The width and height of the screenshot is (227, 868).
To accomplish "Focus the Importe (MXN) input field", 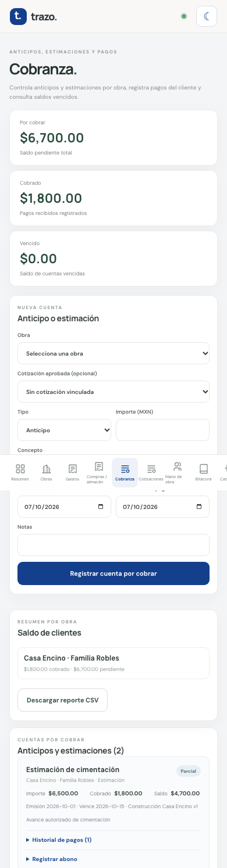I will 162,430.
